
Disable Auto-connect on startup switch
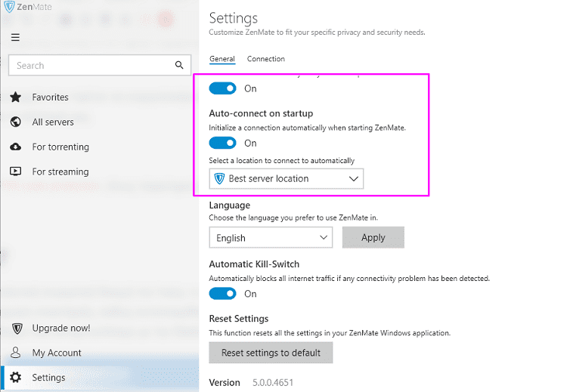pyautogui.click(x=222, y=143)
